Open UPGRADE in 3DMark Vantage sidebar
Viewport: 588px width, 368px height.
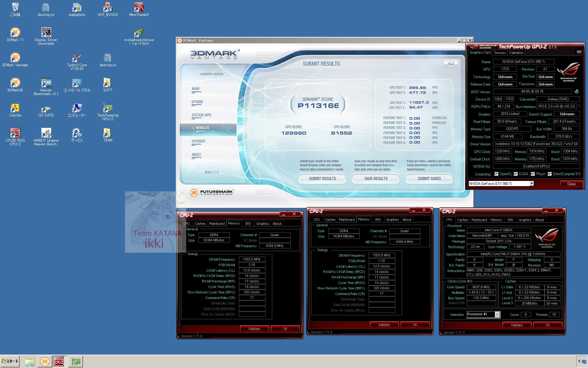[x=208, y=142]
